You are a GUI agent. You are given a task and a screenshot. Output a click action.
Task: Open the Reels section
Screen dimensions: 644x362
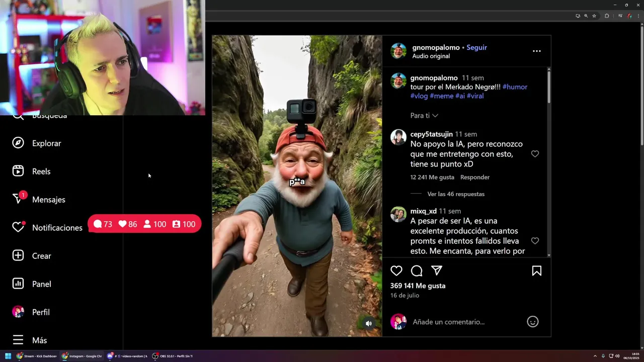(31, 171)
